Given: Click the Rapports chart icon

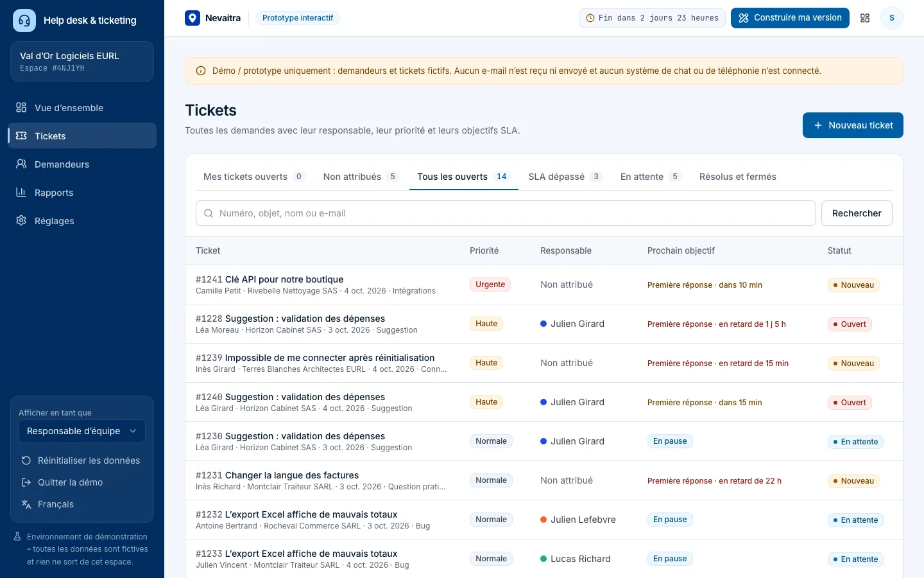Looking at the screenshot, I should click(21, 192).
